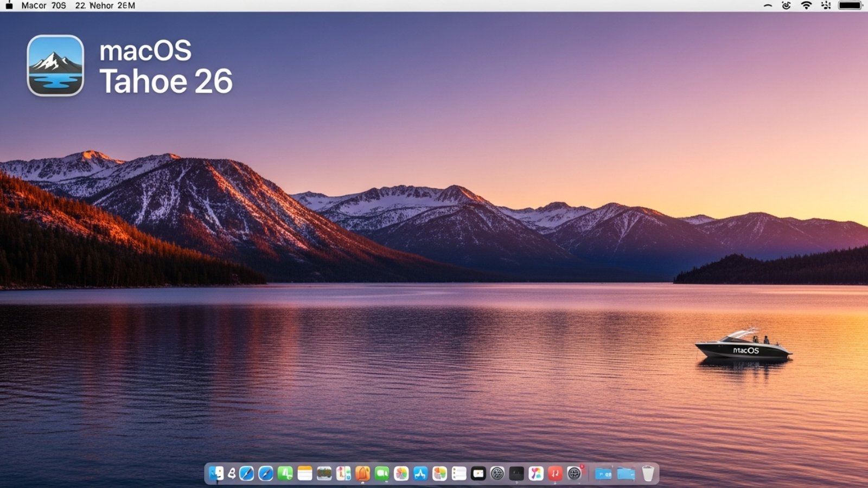Viewport: 868px width, 488px height.
Task: Launch the black Terminal-style dock icon
Action: [x=516, y=473]
